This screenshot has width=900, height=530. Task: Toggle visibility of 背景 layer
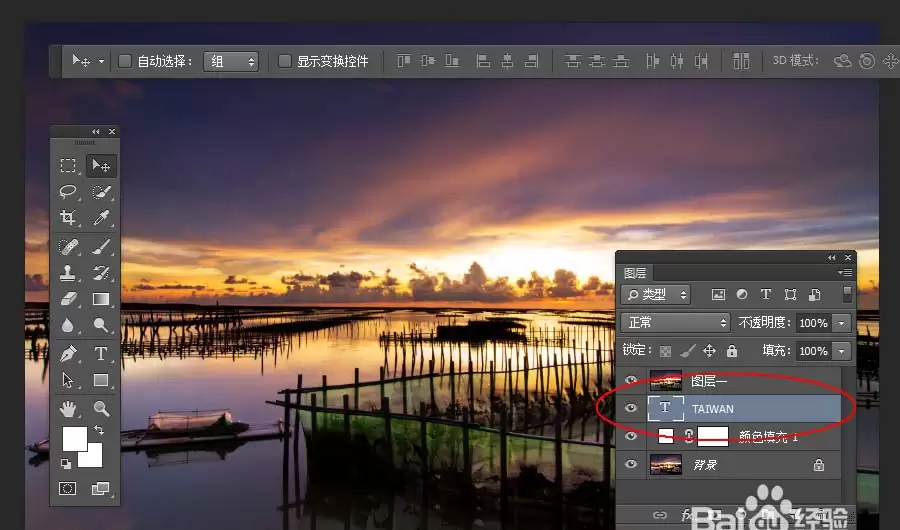tap(631, 464)
